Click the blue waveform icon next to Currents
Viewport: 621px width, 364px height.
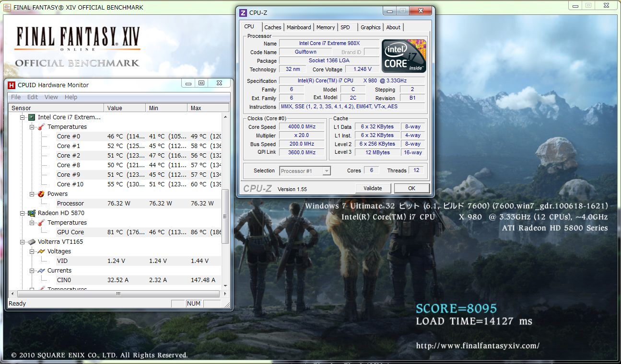(41, 271)
